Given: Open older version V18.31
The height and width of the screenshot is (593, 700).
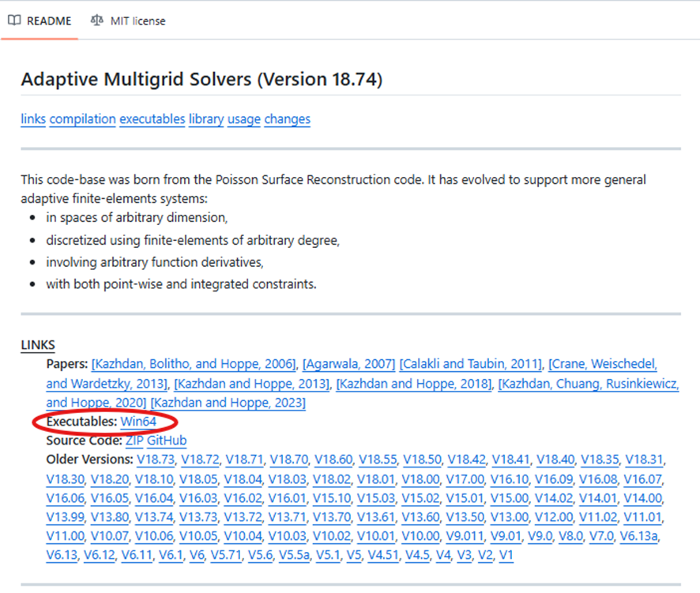Looking at the screenshot, I should pos(644,460).
